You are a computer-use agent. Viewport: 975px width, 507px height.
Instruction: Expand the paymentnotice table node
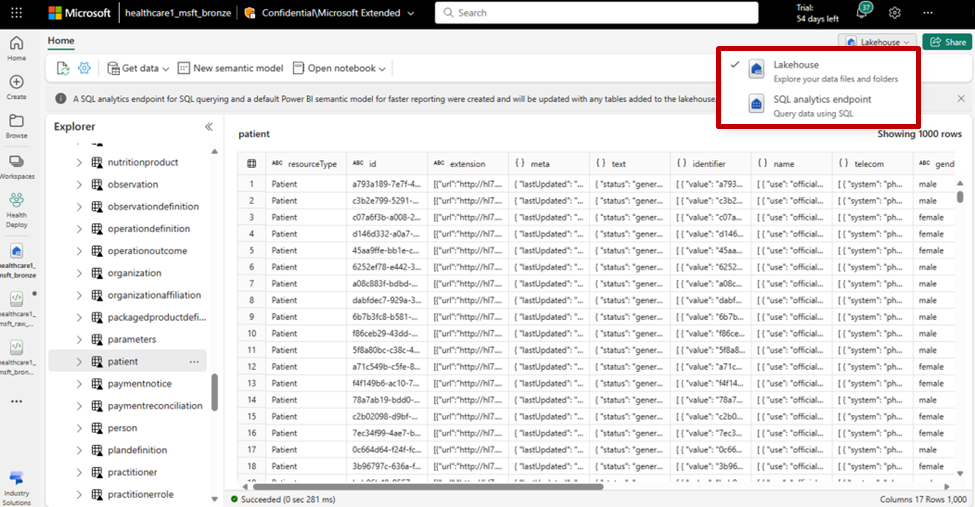[x=79, y=384]
